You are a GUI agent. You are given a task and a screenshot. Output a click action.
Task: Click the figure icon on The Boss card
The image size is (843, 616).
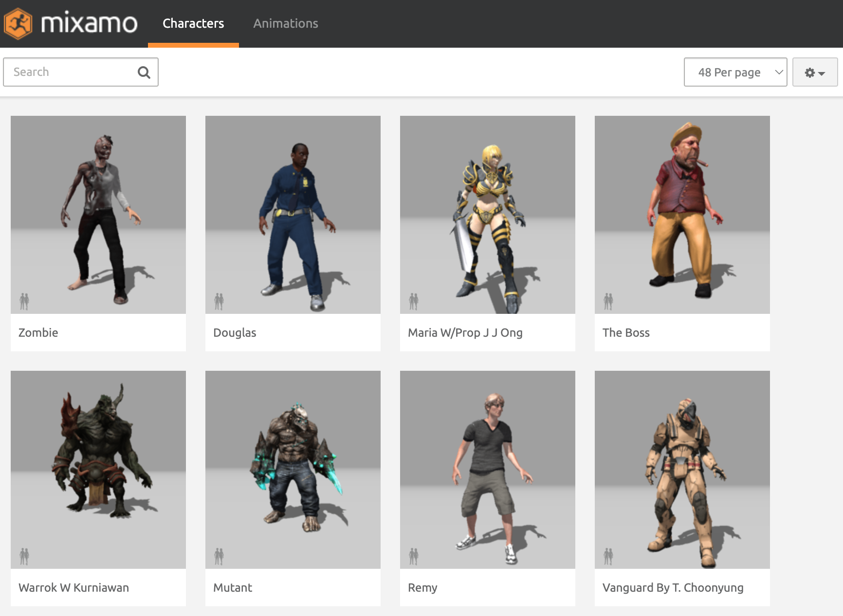(x=608, y=302)
